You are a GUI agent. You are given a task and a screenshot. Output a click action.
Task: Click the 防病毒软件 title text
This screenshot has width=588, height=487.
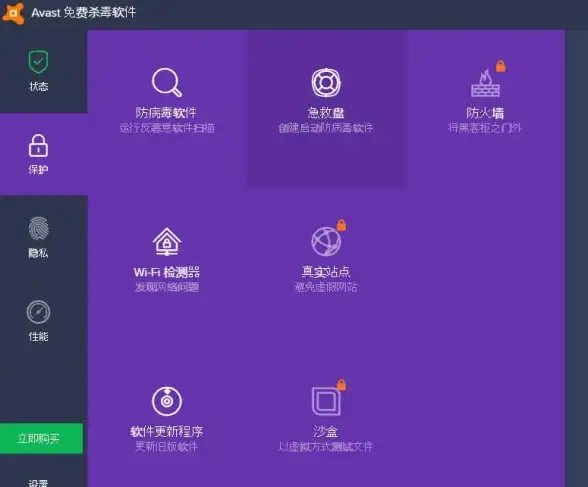point(166,112)
